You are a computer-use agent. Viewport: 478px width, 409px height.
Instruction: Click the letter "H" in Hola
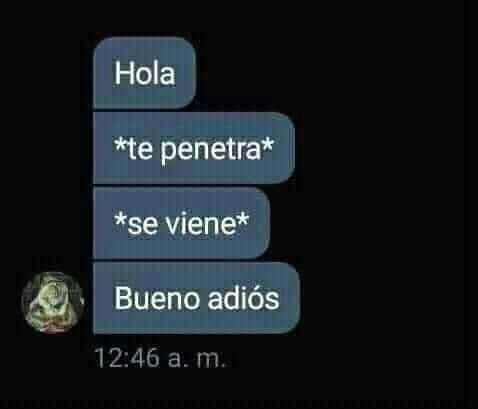(122, 73)
